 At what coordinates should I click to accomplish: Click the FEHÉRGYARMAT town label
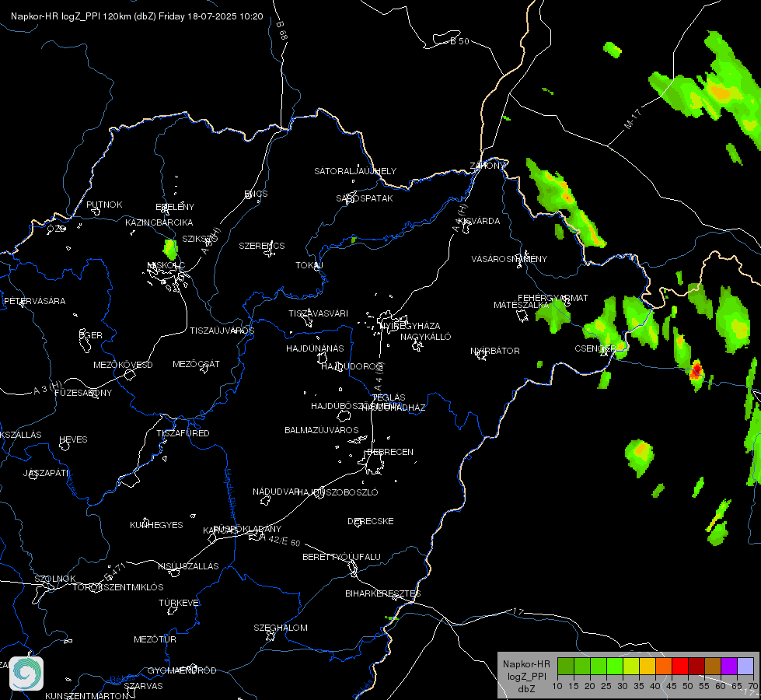coord(553,298)
